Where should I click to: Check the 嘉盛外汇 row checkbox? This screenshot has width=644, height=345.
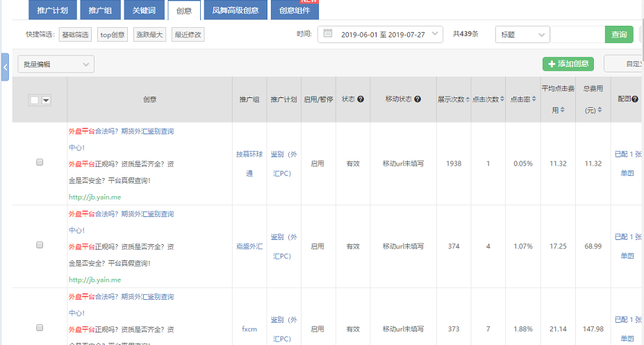tap(40, 245)
